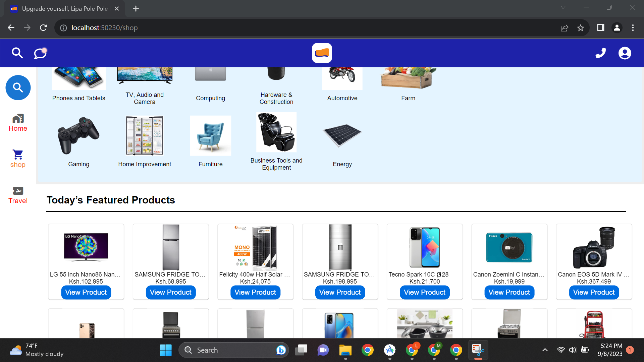Select Travel in sidebar

coord(18,195)
